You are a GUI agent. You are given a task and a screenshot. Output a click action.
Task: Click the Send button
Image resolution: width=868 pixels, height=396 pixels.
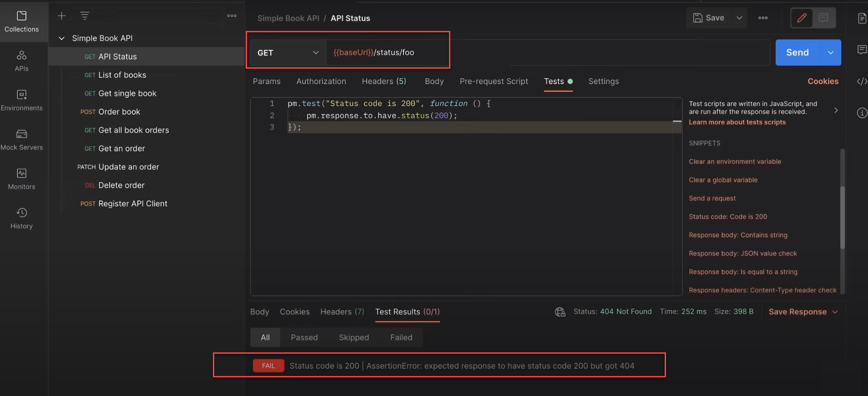(x=797, y=53)
